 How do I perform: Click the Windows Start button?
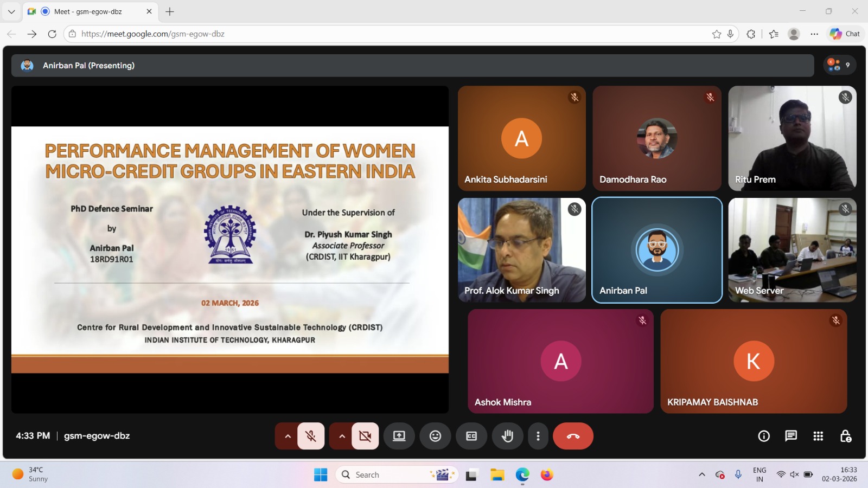pyautogui.click(x=321, y=475)
